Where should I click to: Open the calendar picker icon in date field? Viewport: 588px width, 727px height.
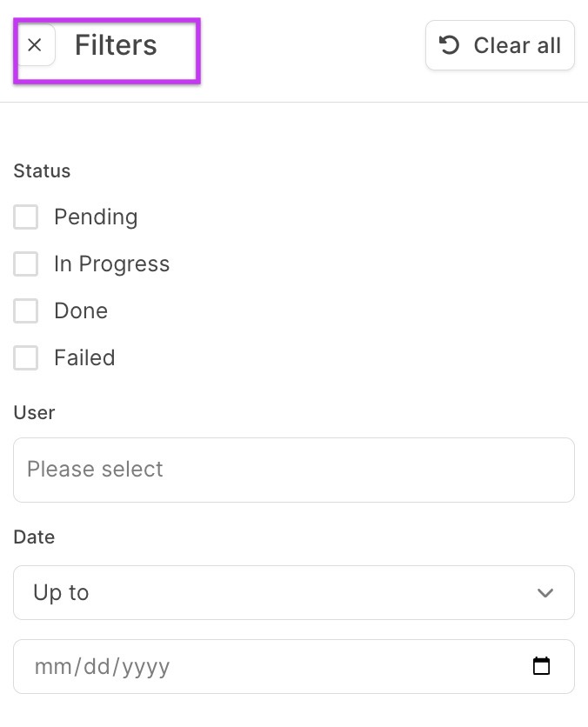pyautogui.click(x=541, y=667)
